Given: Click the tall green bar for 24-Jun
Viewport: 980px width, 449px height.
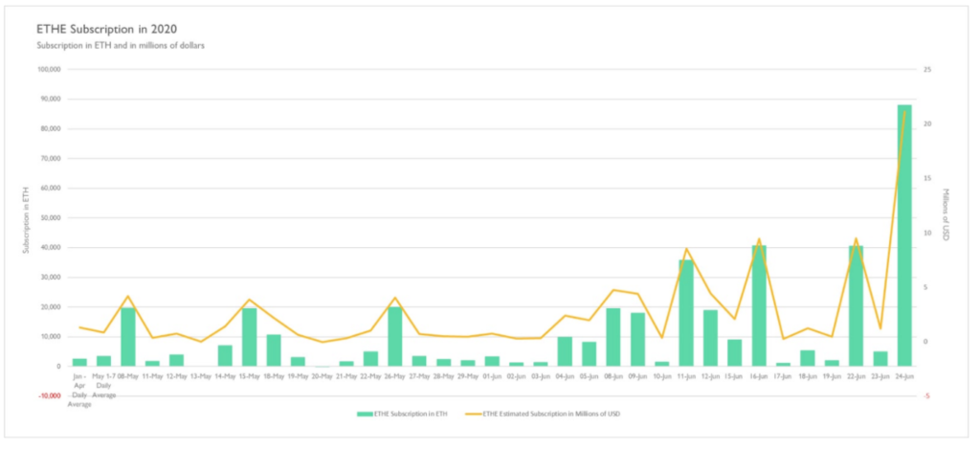Looking at the screenshot, I should [x=904, y=236].
